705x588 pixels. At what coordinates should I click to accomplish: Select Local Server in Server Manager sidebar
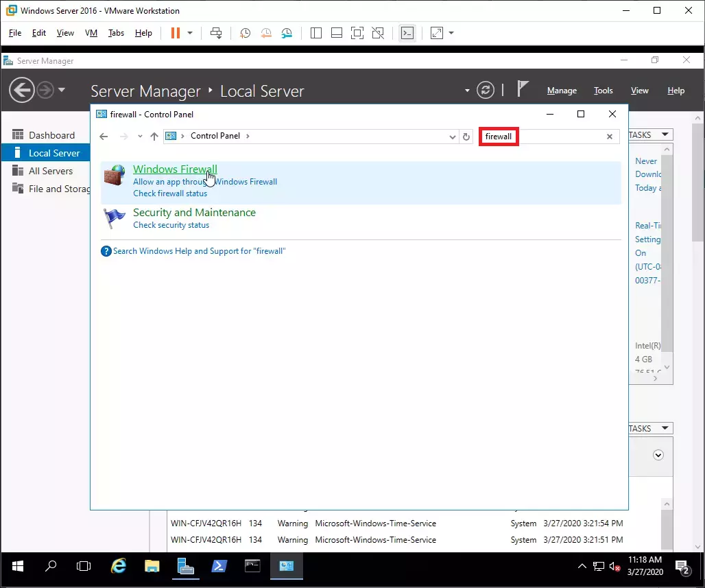[46, 153]
